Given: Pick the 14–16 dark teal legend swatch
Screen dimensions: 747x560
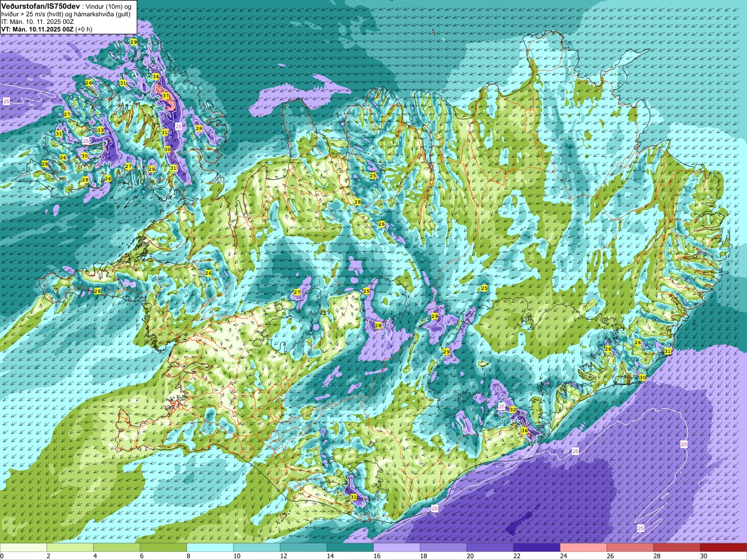Looking at the screenshot, I should [x=350, y=548].
